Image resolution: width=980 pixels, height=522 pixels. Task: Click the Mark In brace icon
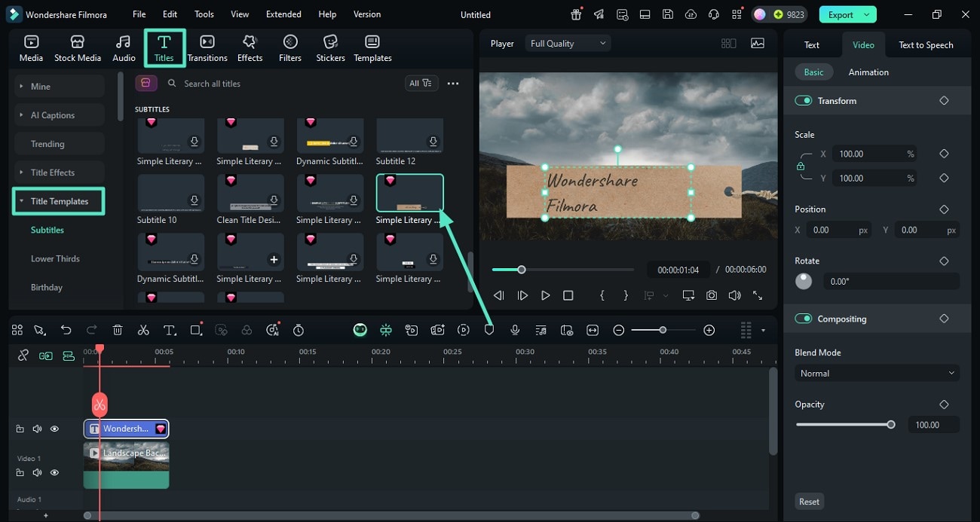602,296
